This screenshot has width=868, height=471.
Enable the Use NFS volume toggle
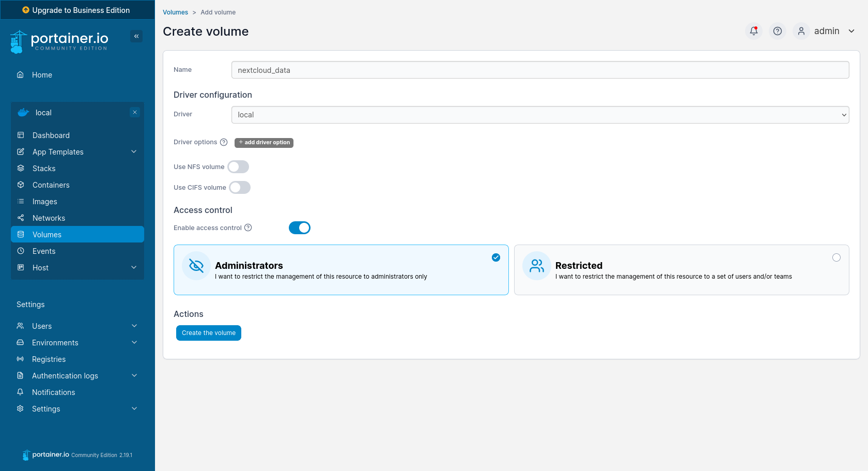(238, 166)
